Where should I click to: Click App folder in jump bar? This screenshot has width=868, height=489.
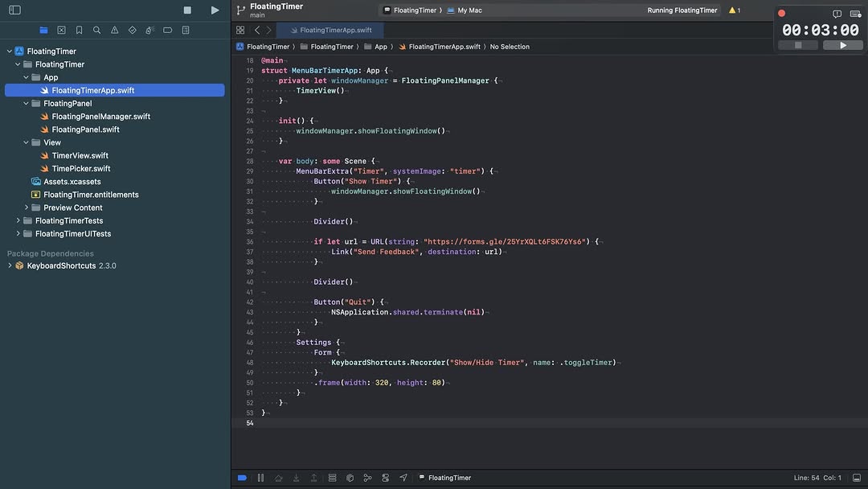coord(376,47)
